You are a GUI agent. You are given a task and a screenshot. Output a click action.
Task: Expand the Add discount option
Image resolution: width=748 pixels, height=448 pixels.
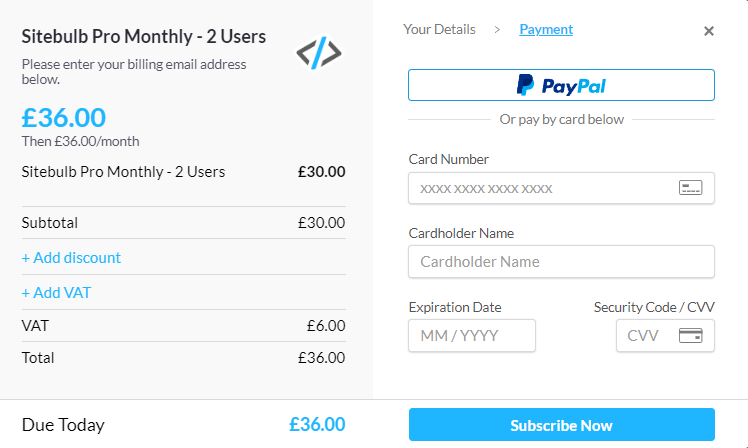point(71,258)
